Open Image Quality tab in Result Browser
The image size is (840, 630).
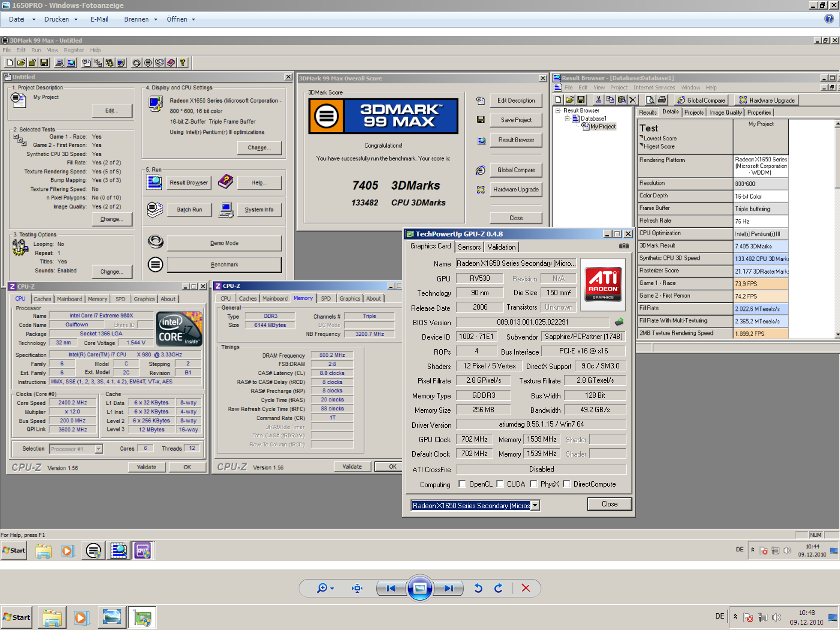[x=725, y=112]
